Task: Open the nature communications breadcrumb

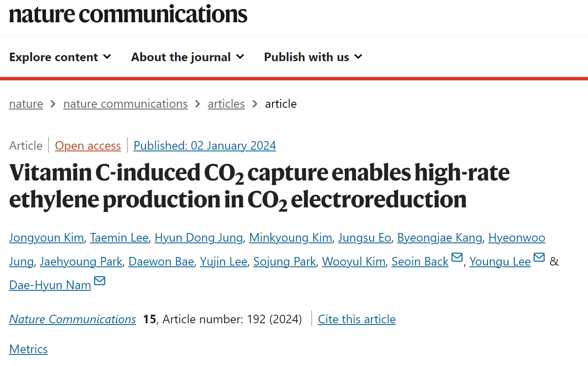Action: pos(125,104)
